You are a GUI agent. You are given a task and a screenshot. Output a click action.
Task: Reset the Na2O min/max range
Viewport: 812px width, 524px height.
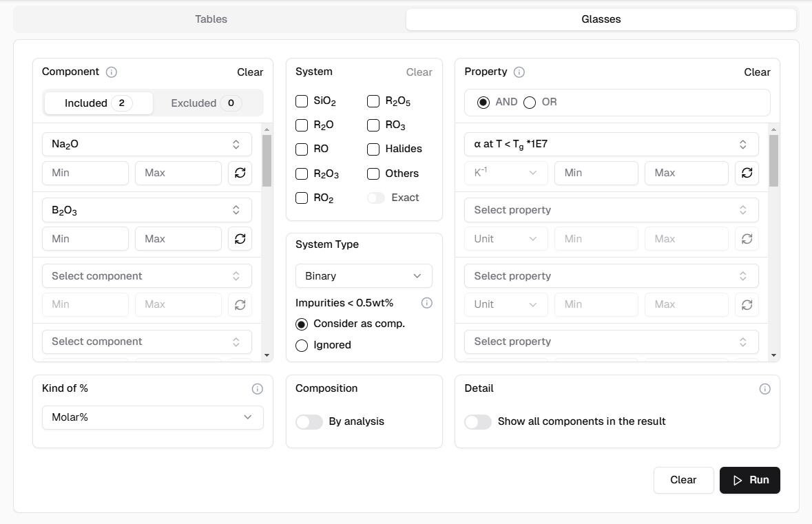[240, 173]
